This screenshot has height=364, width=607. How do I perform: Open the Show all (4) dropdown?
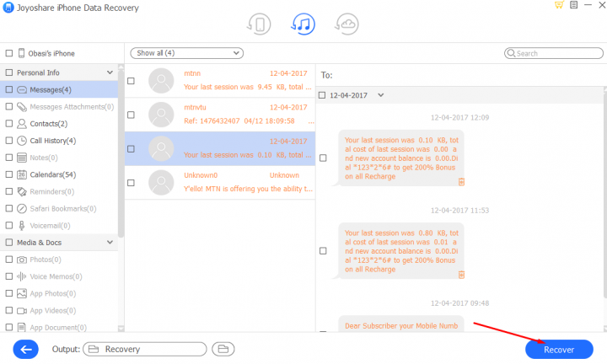tap(187, 53)
